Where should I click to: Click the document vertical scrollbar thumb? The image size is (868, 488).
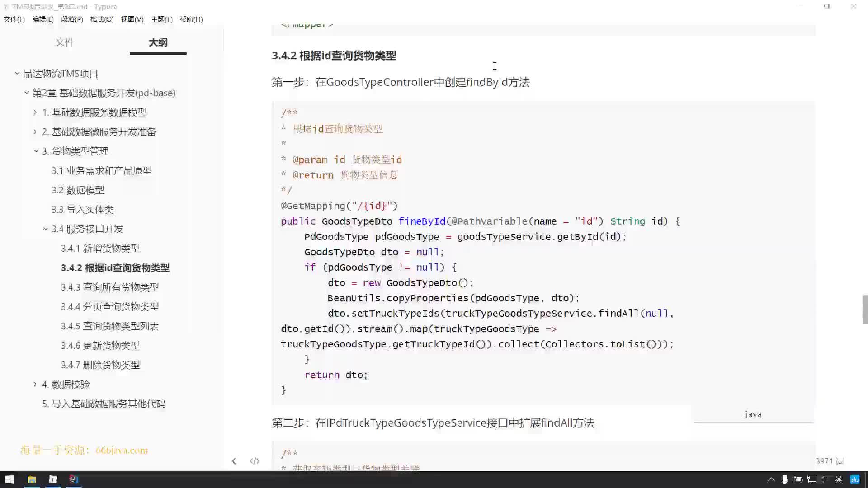[865, 309]
